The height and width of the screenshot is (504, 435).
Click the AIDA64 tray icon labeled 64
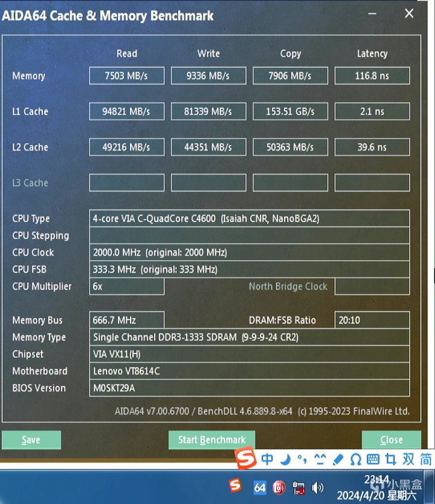260,488
